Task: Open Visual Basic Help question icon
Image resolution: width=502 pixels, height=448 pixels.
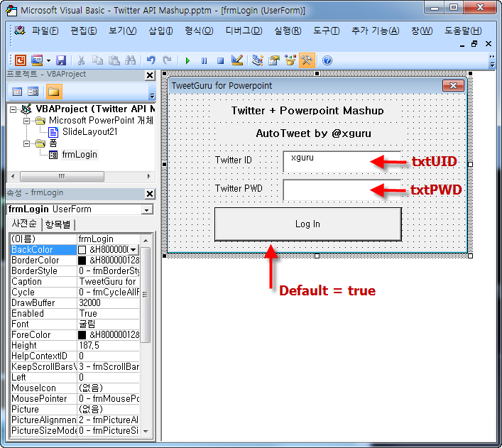Action: tap(327, 60)
